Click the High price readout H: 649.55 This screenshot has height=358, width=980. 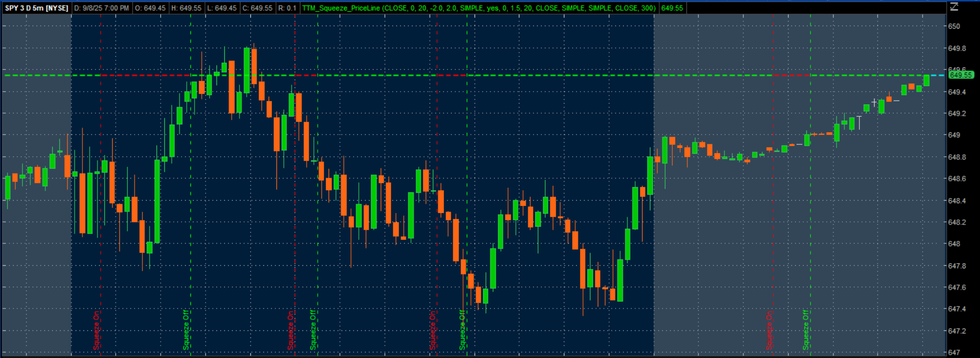coord(186,8)
